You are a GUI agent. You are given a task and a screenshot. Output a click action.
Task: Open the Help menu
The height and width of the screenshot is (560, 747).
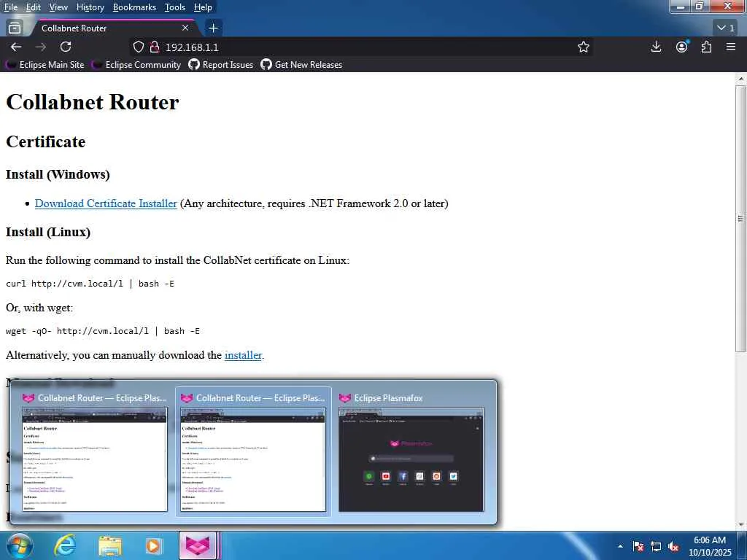tap(203, 7)
